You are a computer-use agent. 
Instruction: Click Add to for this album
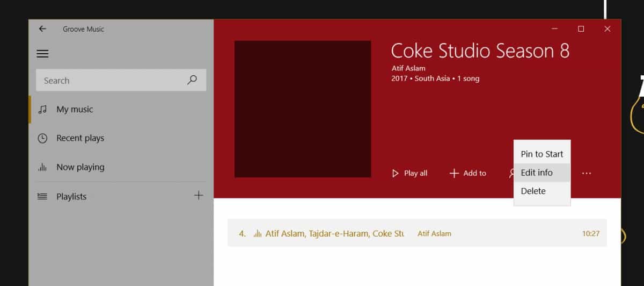point(468,173)
